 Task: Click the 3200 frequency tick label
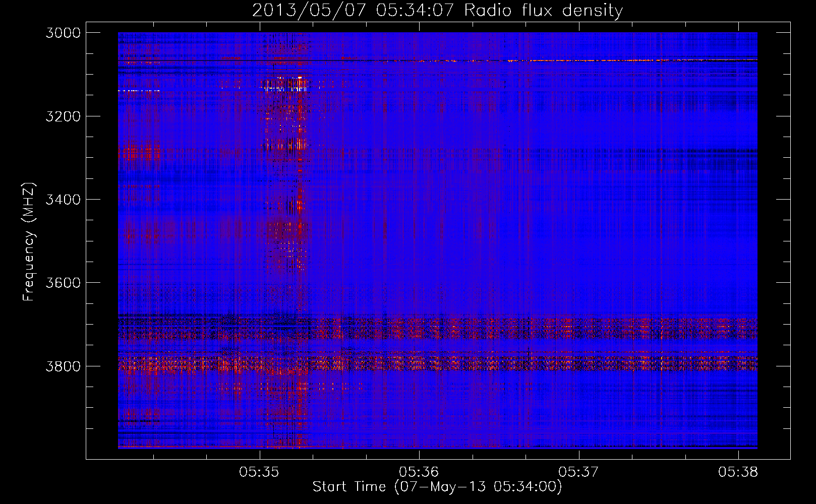(x=63, y=116)
